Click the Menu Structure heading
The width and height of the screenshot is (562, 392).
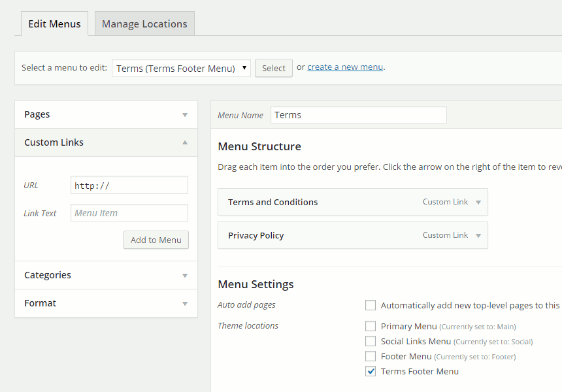click(259, 146)
